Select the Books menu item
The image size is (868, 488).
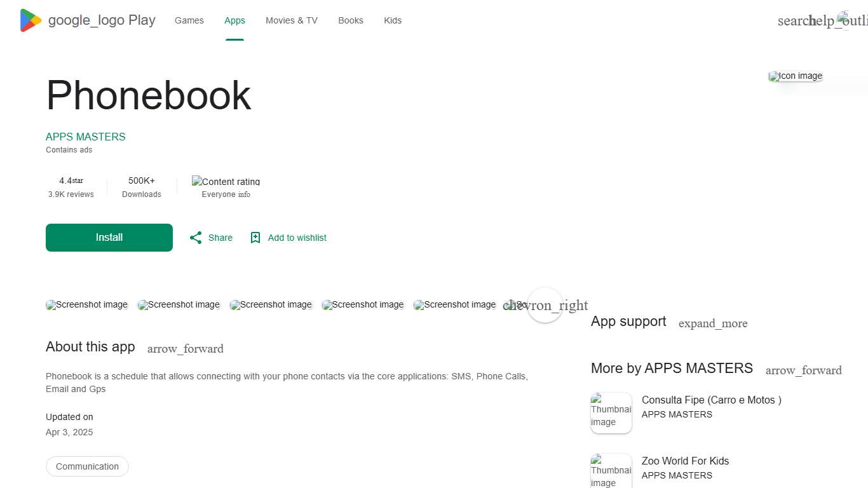[x=350, y=20]
